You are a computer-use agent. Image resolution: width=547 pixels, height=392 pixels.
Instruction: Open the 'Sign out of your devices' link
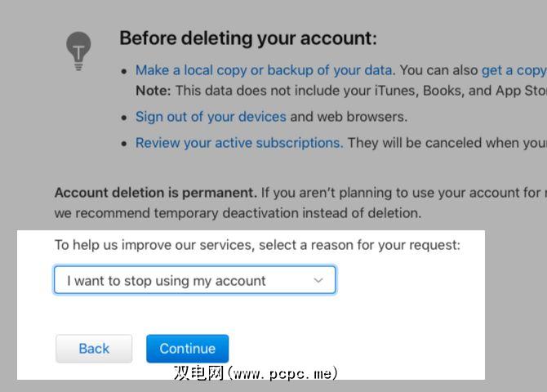tap(211, 117)
